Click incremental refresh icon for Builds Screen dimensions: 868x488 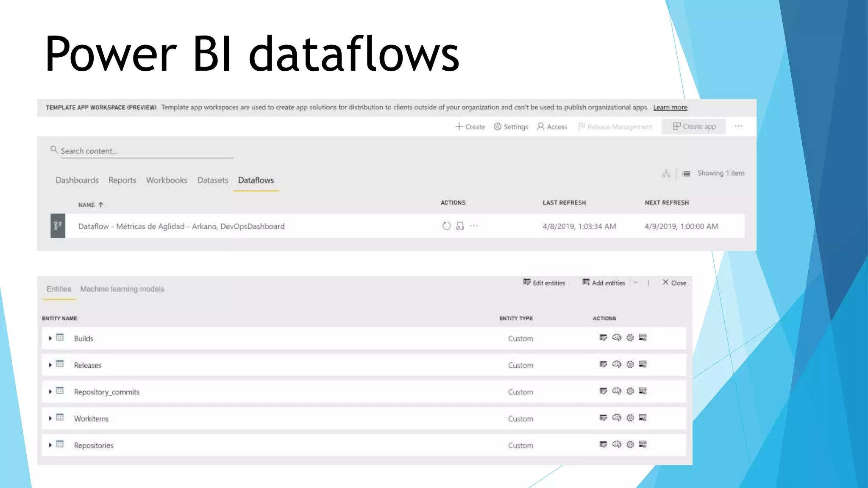[x=643, y=338]
